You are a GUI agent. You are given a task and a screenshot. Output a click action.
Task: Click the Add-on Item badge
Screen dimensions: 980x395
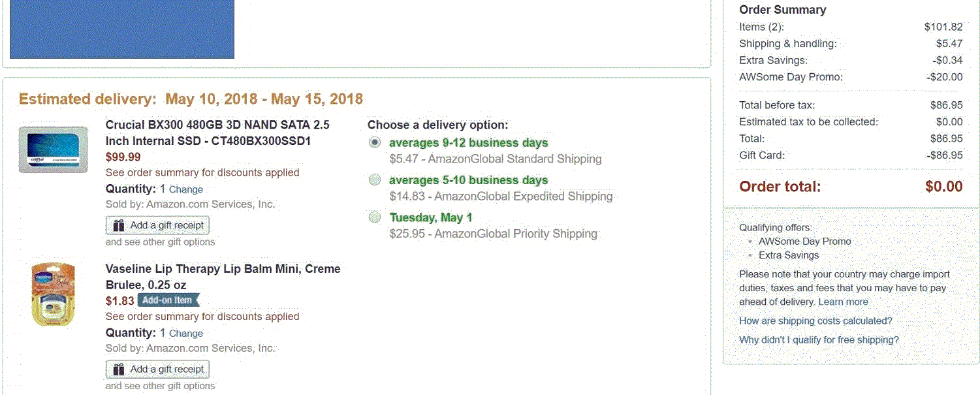(x=168, y=300)
